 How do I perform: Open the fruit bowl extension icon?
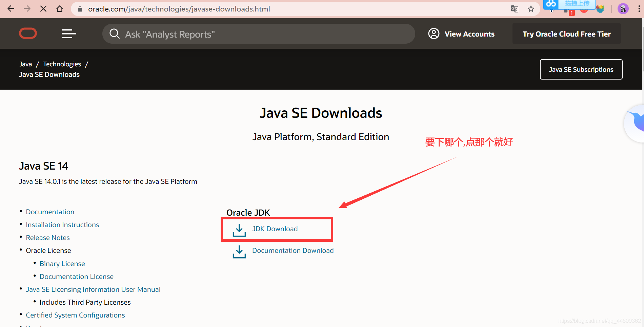click(600, 9)
